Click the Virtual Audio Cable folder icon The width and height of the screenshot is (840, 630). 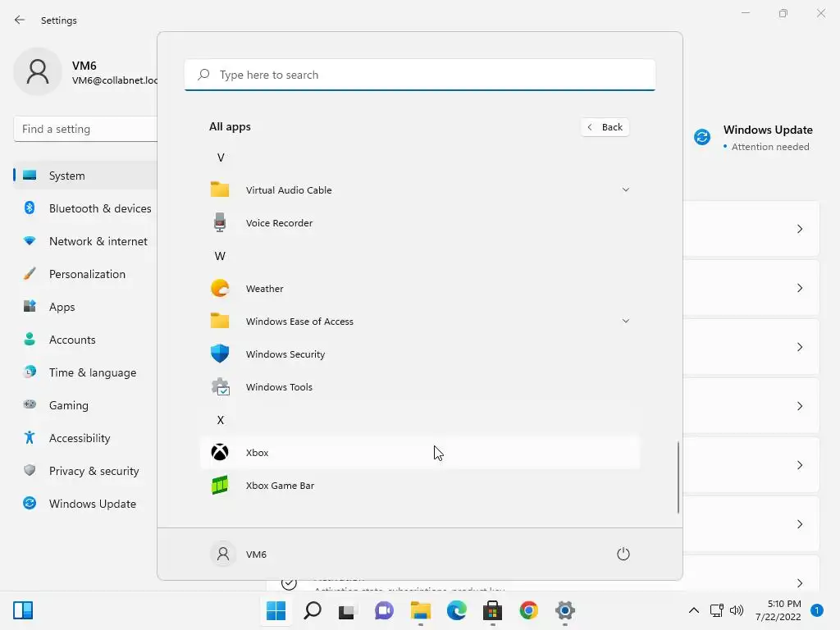point(220,189)
